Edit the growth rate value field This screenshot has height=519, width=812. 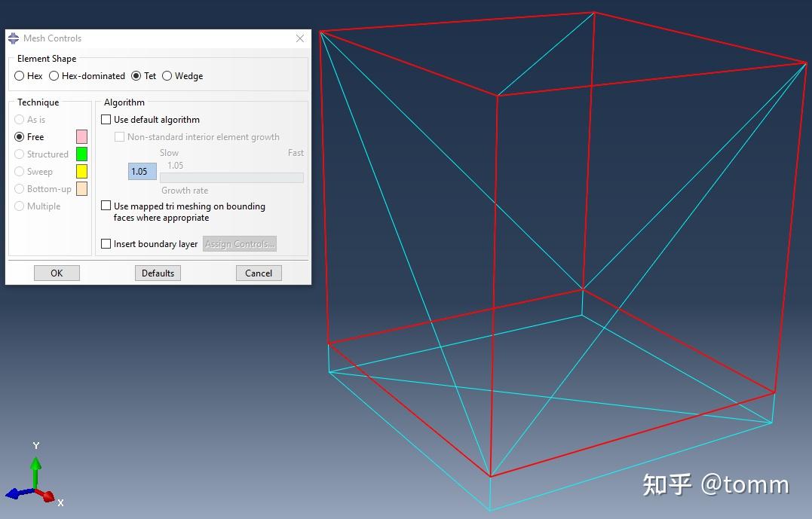[142, 171]
